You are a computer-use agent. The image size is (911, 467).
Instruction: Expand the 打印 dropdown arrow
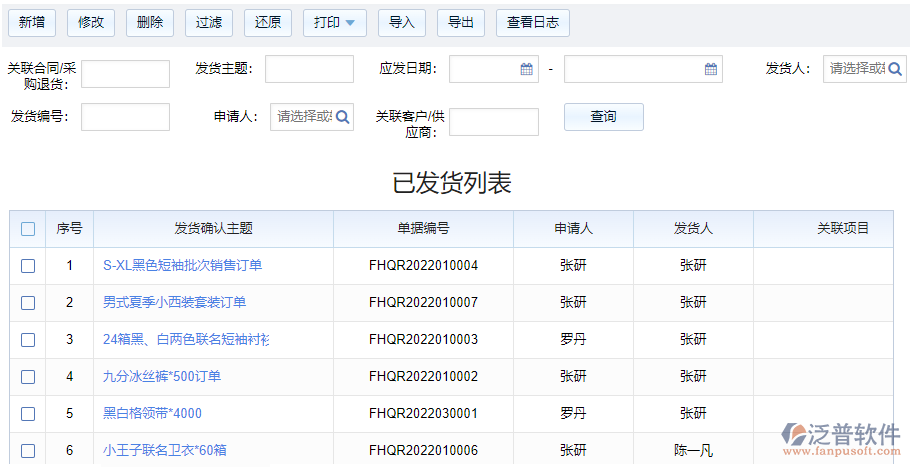(x=350, y=23)
